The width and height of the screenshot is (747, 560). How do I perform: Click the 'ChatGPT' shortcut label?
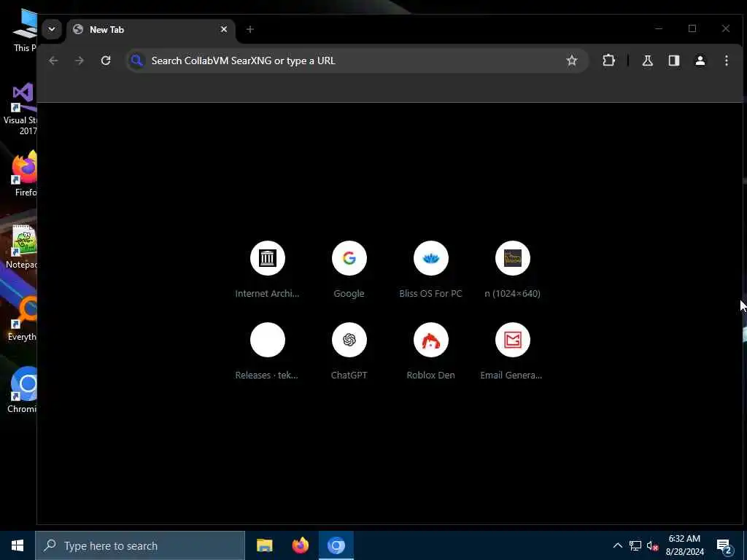tap(349, 375)
